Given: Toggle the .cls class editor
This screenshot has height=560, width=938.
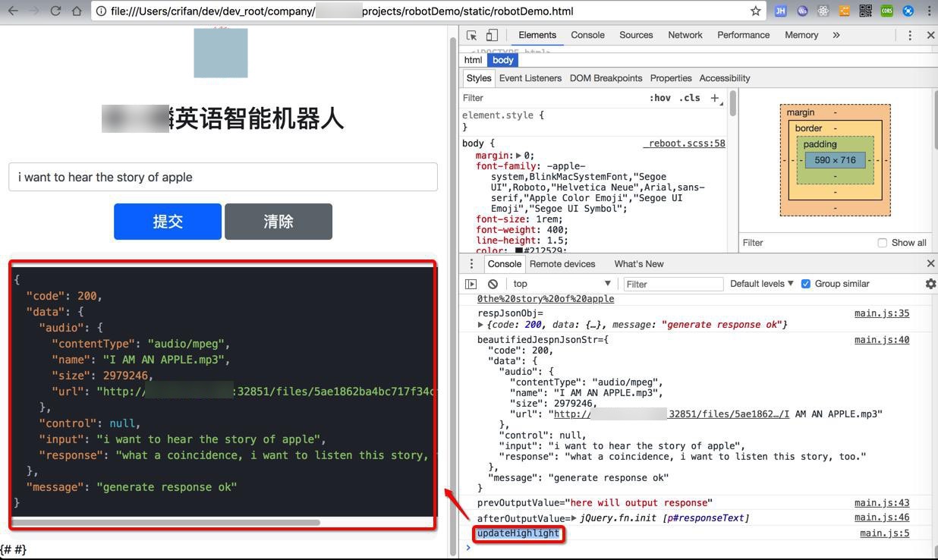Looking at the screenshot, I should (690, 98).
